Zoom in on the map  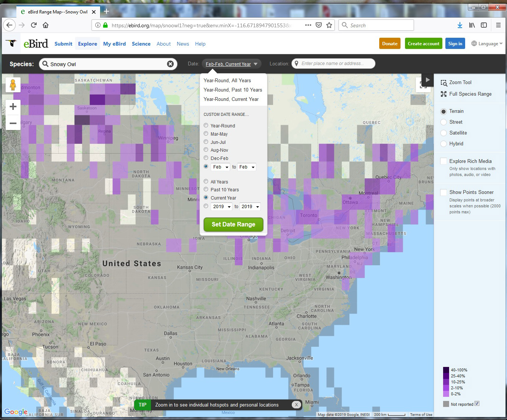point(13,106)
